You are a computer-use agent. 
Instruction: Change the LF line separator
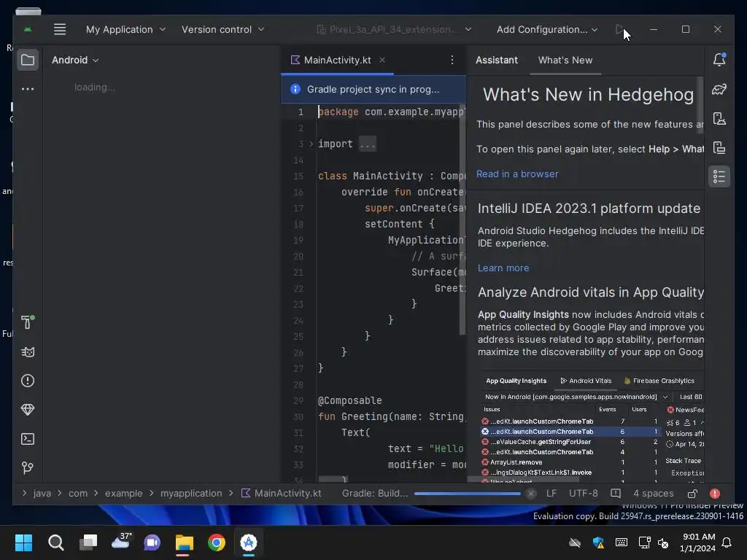pyautogui.click(x=551, y=494)
